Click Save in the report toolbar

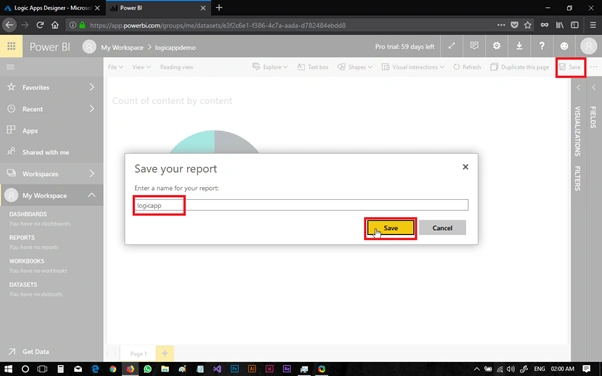570,67
